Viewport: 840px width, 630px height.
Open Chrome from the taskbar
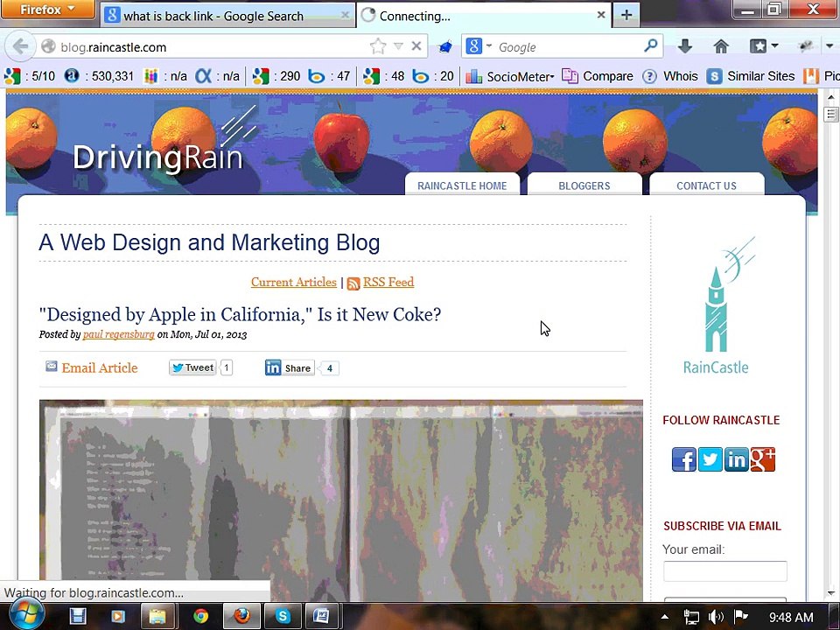(201, 616)
